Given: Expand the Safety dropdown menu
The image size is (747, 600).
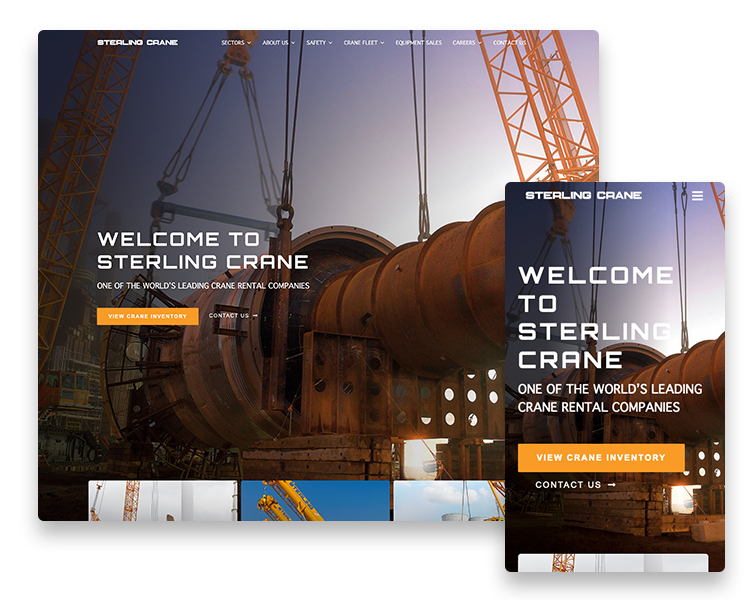Looking at the screenshot, I should pos(319,42).
